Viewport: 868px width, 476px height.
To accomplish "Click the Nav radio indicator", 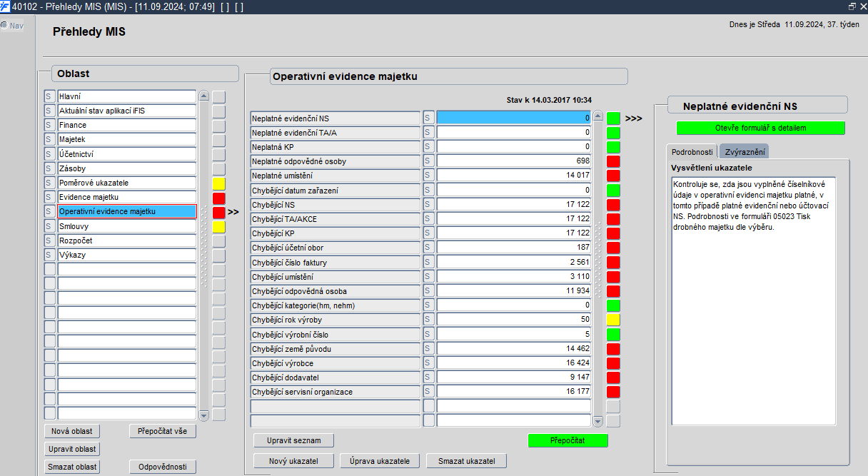I will pos(4,25).
